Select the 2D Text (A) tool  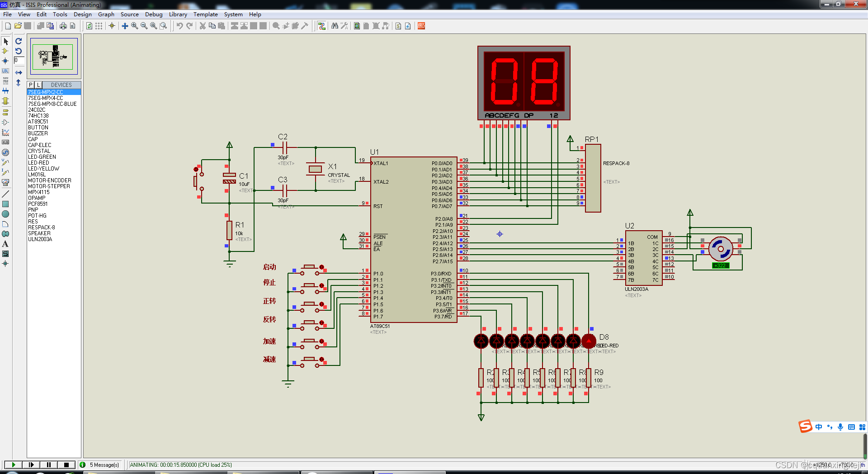coord(5,244)
